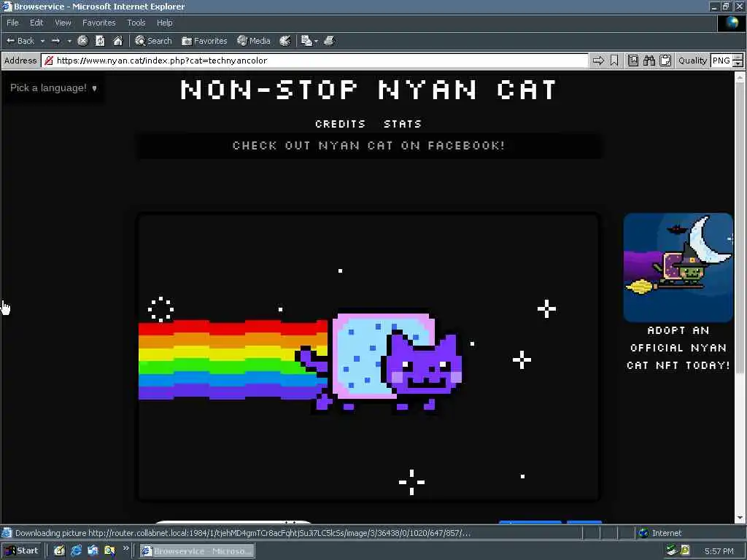The image size is (747, 560).
Task: Refresh the page with the Refresh icon
Action: (x=100, y=41)
